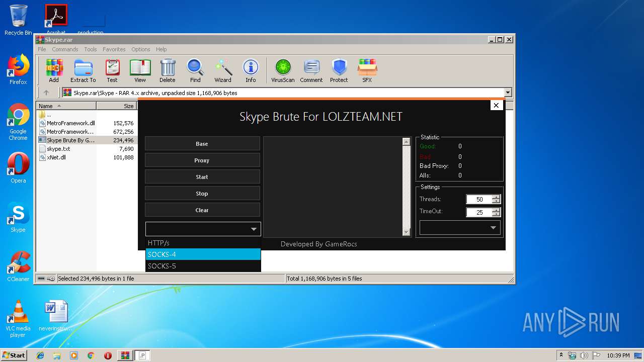Run VirusScan from the toolbar

tap(283, 71)
